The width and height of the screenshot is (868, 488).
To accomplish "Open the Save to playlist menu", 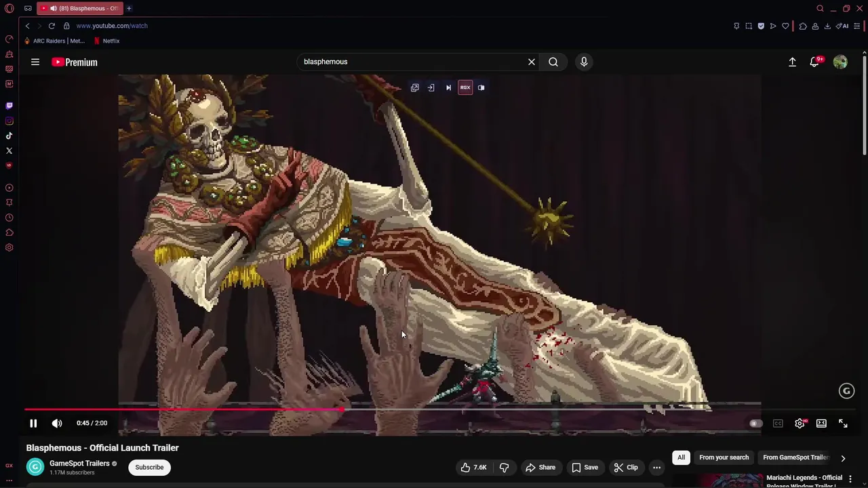I will point(585,467).
